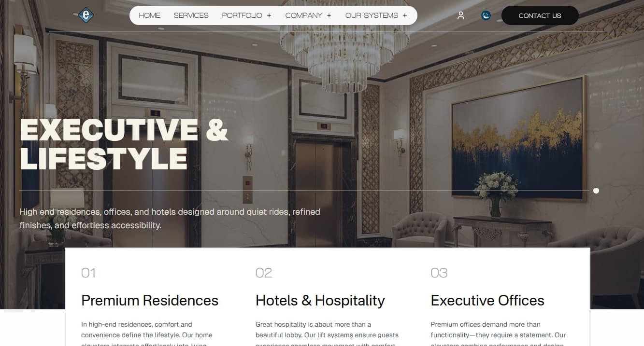
Task: Open the Premium Residences heading
Action: pyautogui.click(x=150, y=300)
